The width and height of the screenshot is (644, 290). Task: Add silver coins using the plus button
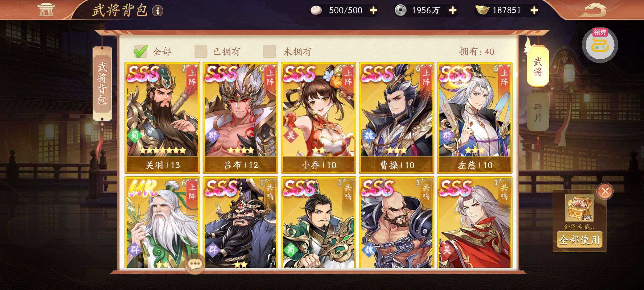[x=453, y=10]
